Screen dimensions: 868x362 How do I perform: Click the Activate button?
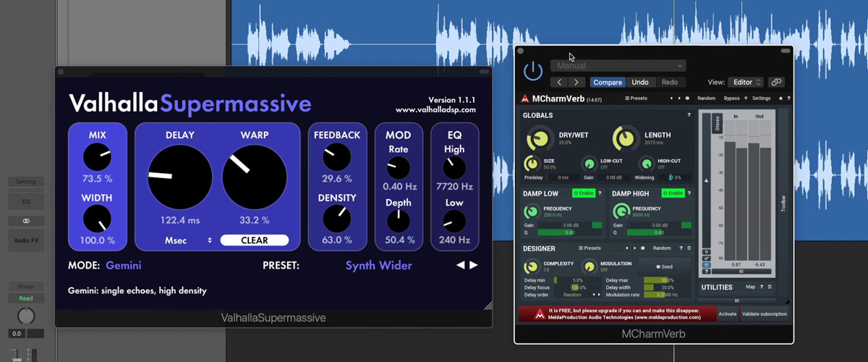point(728,313)
